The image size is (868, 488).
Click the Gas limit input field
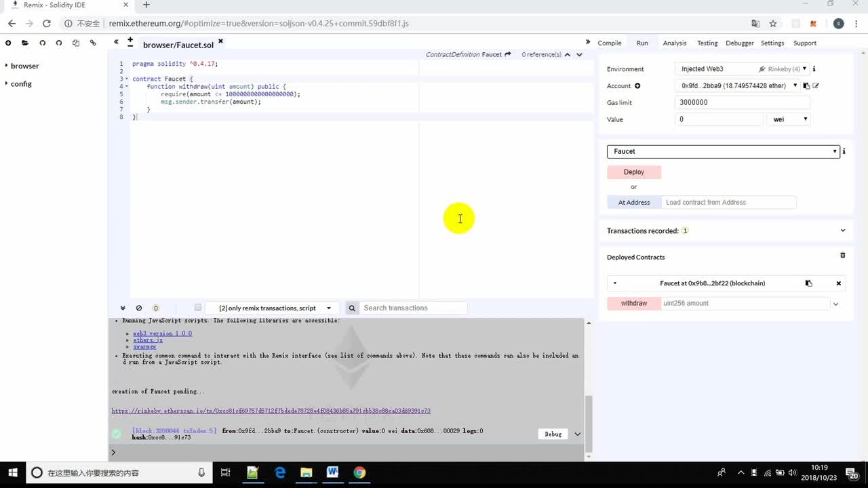743,102
